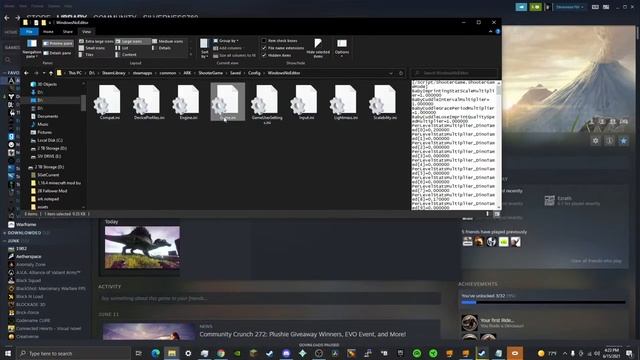Click 'This PC' in address bar

pos(75,73)
